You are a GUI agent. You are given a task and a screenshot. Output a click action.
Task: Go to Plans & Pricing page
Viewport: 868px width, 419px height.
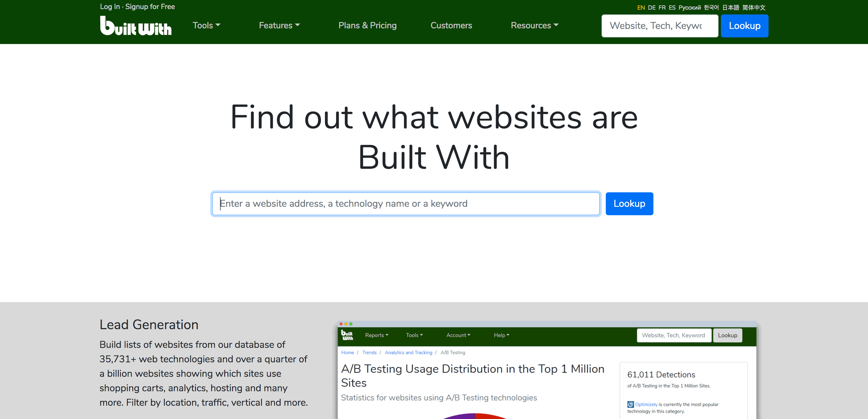(367, 25)
